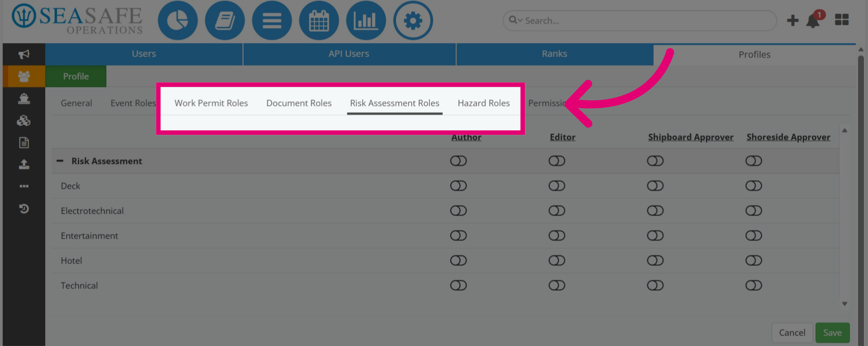Image resolution: width=868 pixels, height=346 pixels.
Task: Open the logbook icon in top bar
Action: coord(225,20)
